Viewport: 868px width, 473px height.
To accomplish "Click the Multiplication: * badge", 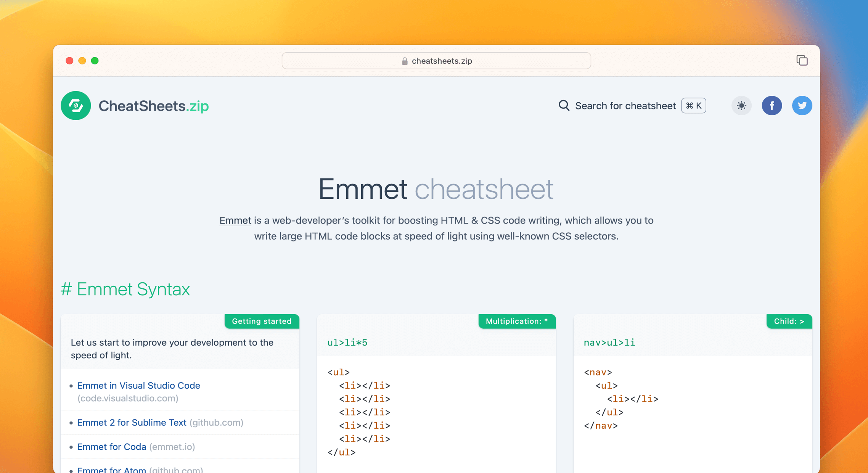I will pyautogui.click(x=516, y=321).
